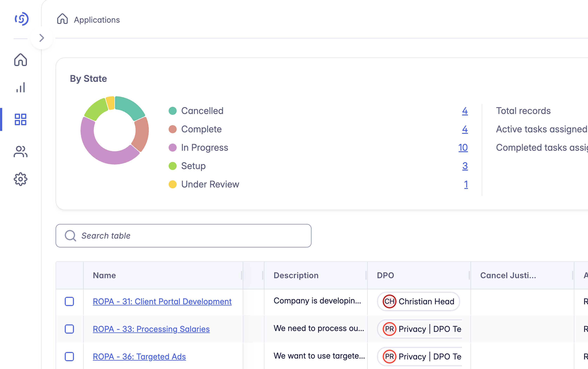Viewport: 588px width, 369px height.
Task: Click the magnifier icon in the search bar
Action: point(70,235)
